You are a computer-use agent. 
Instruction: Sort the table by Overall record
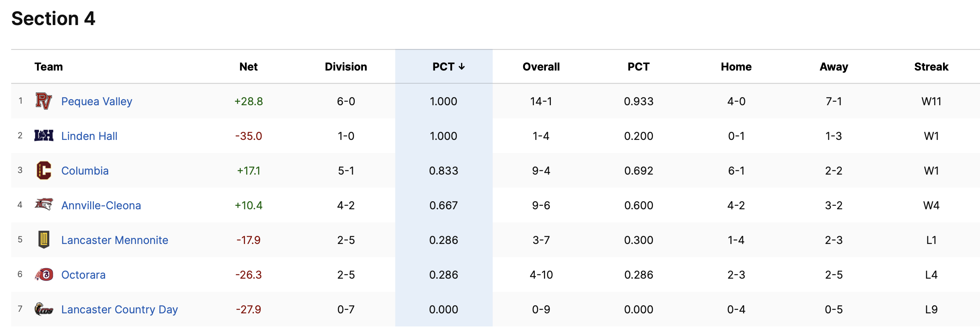[541, 67]
